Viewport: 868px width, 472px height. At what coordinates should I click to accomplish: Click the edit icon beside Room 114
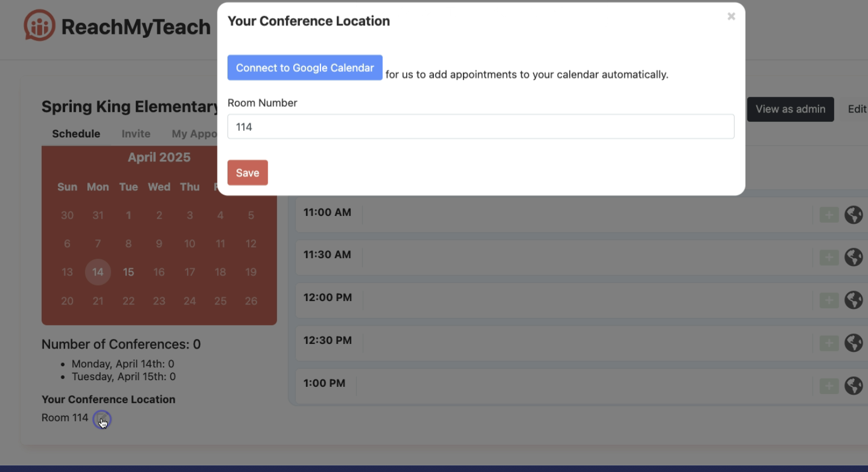[102, 419]
